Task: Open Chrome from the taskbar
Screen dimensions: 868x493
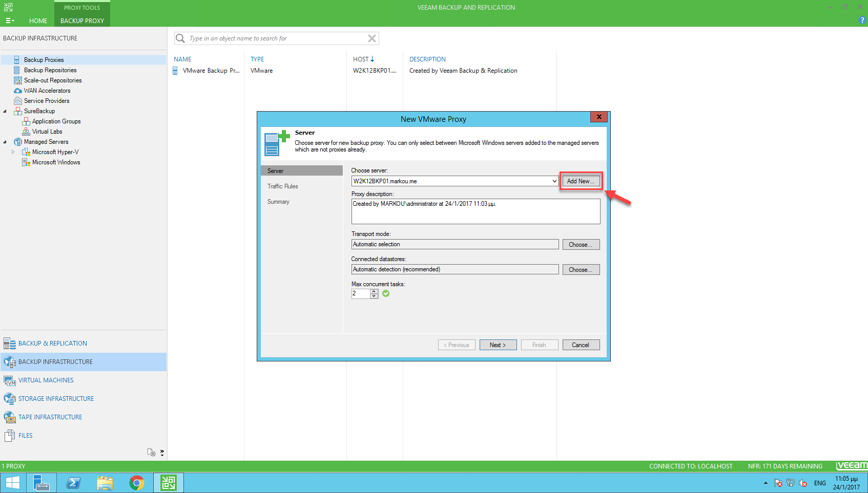Action: [x=136, y=483]
